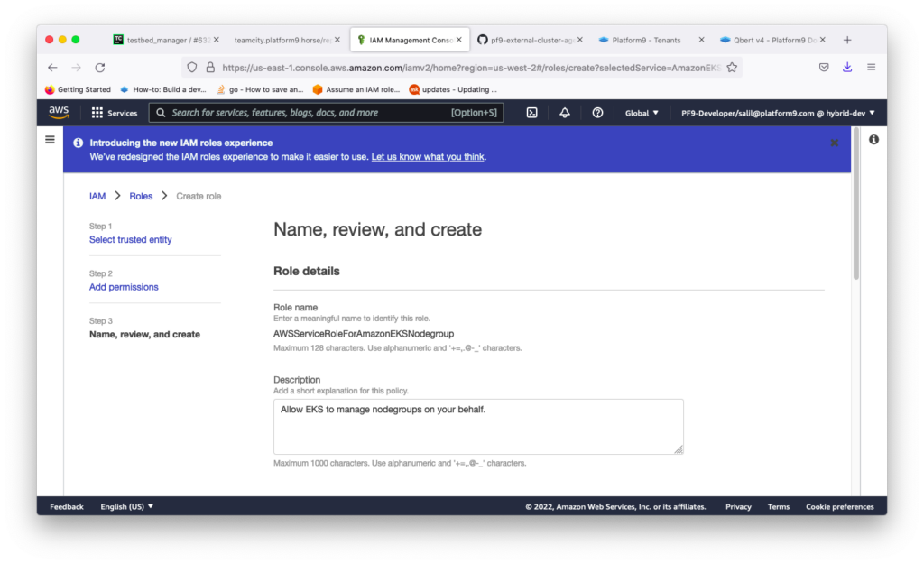Click Name, review, and create step label
Screen dimensions: 924x564
(x=144, y=334)
